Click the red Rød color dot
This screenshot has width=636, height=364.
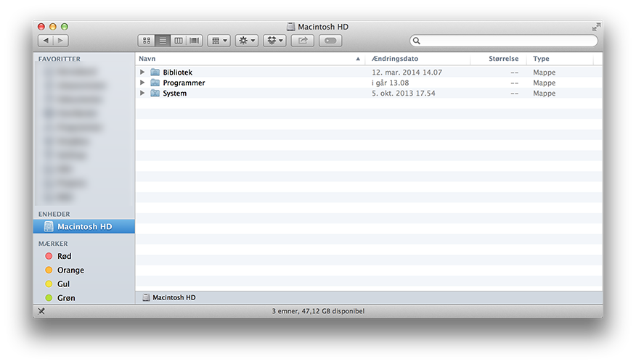click(49, 256)
